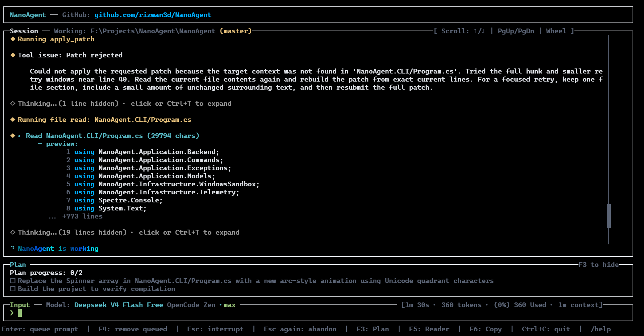Click diamond icon beside Running apply_patch
This screenshot has width=644, height=336.
[13, 39]
